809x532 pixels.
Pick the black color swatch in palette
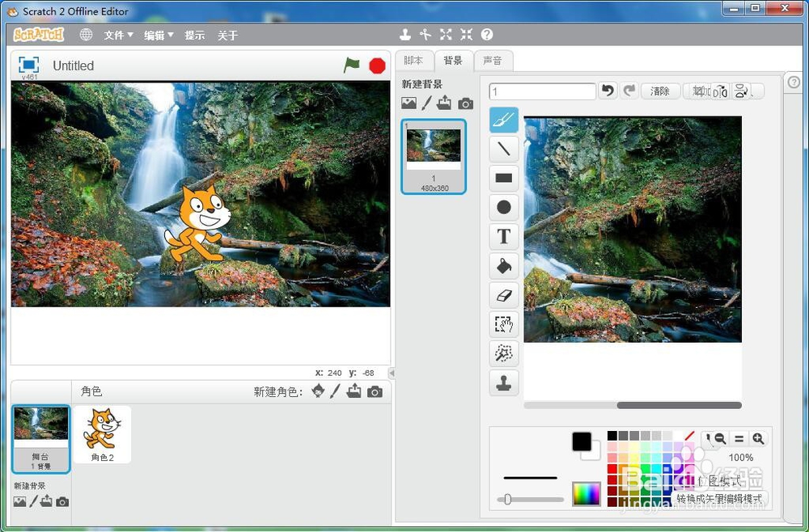tap(612, 436)
